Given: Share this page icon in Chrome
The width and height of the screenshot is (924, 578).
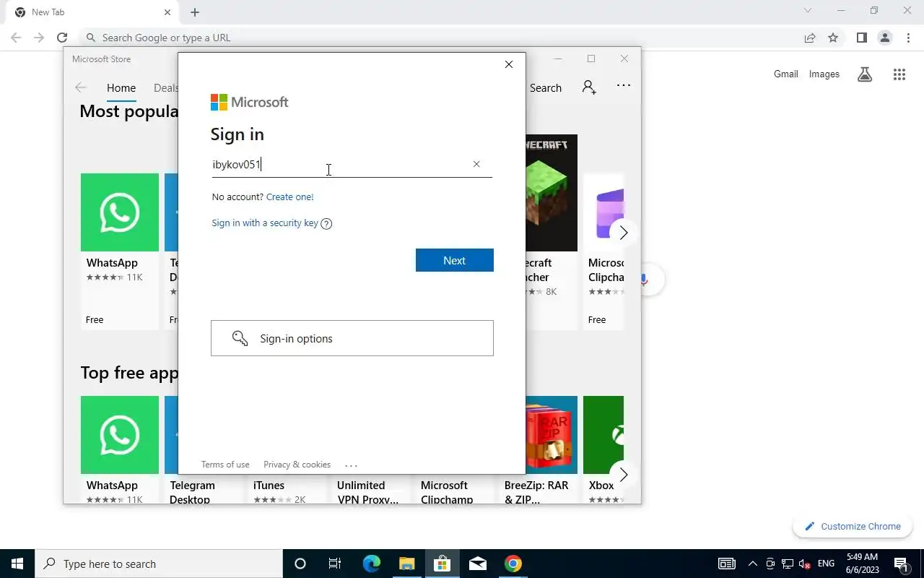Looking at the screenshot, I should pos(810,38).
